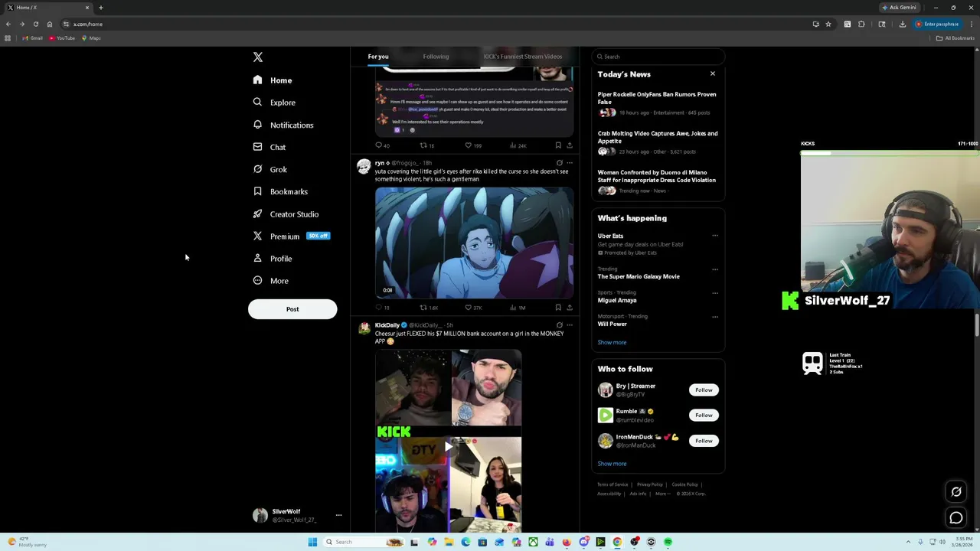Image resolution: width=980 pixels, height=551 pixels.
Task: Open more options on ryn's post
Action: tap(570, 163)
